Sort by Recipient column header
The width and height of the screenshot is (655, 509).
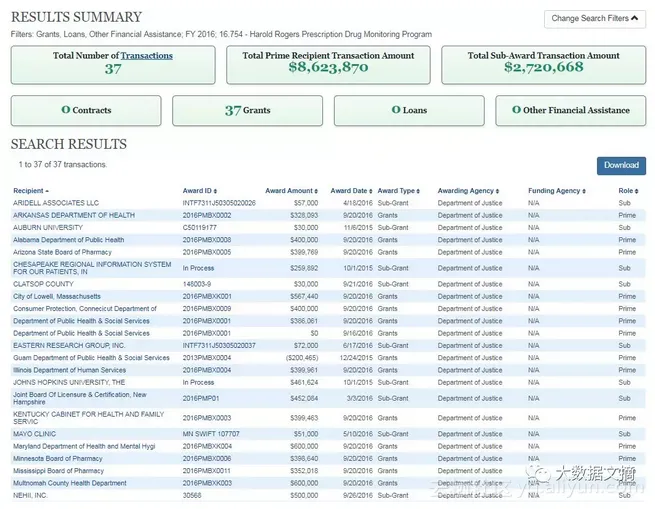coord(30,190)
